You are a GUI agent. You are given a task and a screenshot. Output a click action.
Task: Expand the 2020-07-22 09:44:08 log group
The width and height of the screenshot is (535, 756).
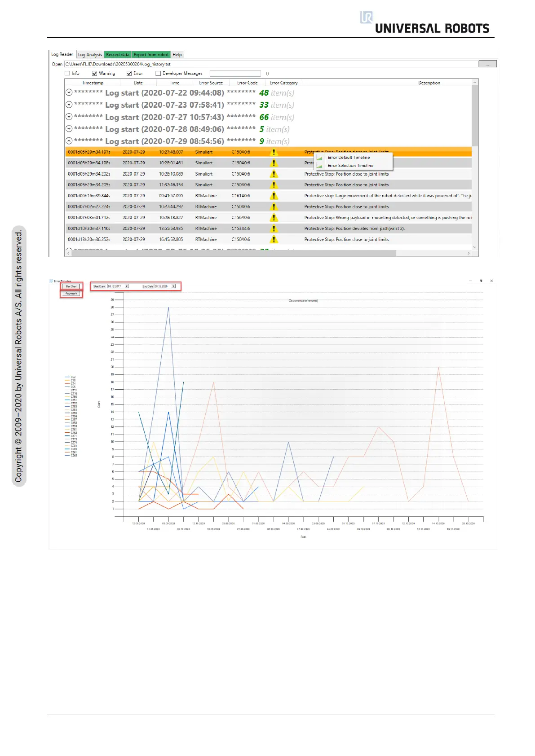pyautogui.click(x=69, y=92)
